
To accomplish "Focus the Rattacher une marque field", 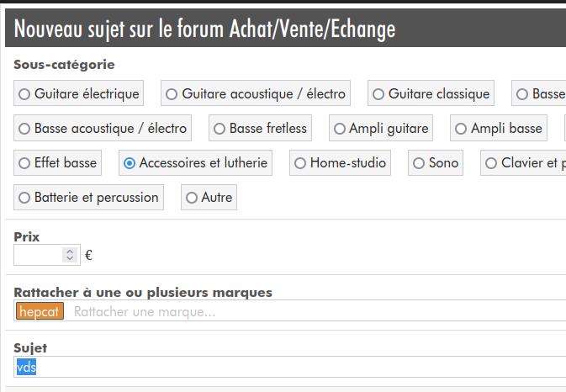I will [252, 311].
